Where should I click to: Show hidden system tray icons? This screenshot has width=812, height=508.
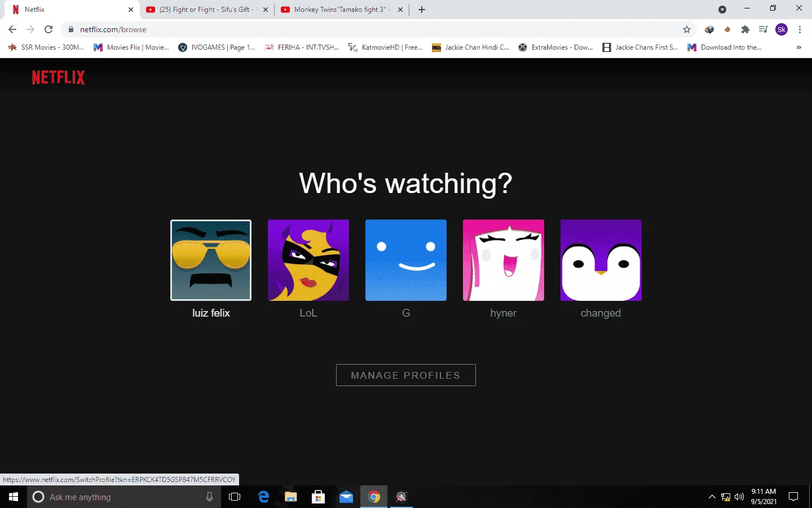tap(712, 497)
